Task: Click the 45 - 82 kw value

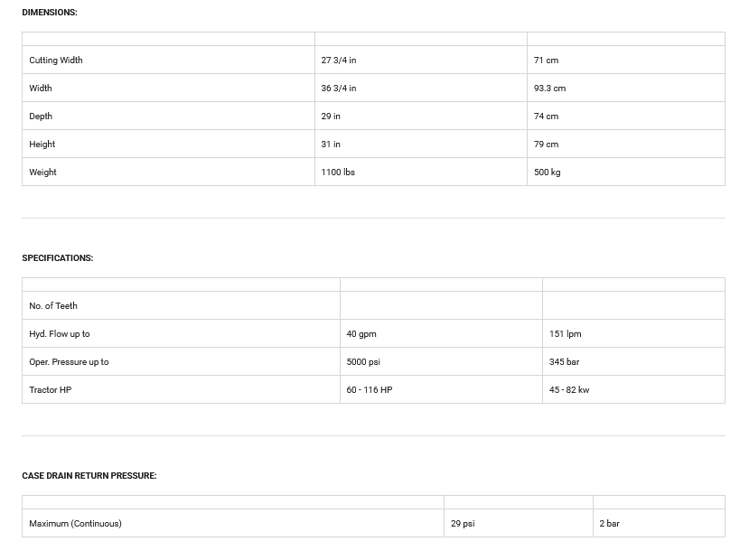Action: coord(569,390)
